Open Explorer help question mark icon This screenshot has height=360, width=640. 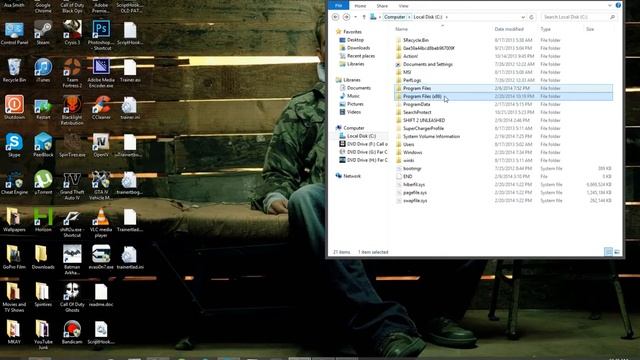tap(618, 5)
